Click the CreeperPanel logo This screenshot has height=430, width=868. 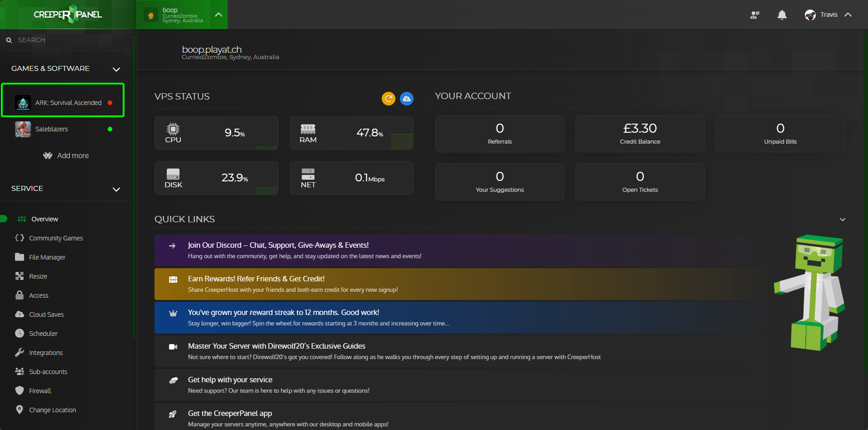(x=68, y=15)
